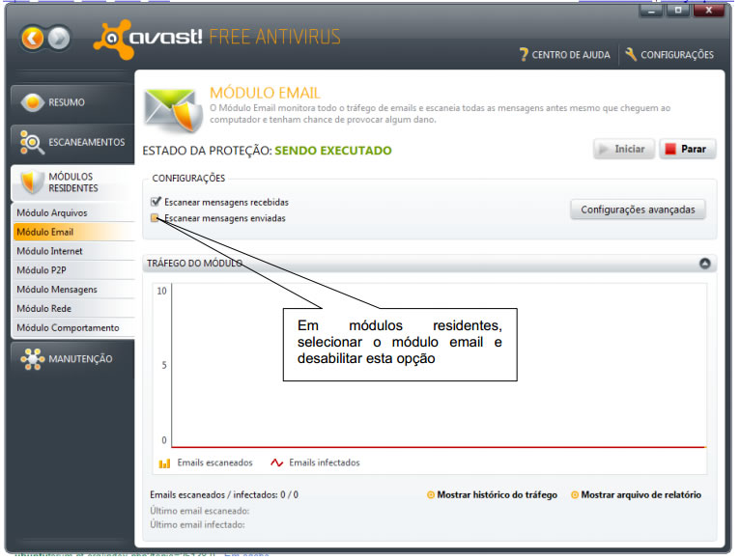Select the Módulos Residentes section
Screen dimensions: 740x560
coord(72,182)
